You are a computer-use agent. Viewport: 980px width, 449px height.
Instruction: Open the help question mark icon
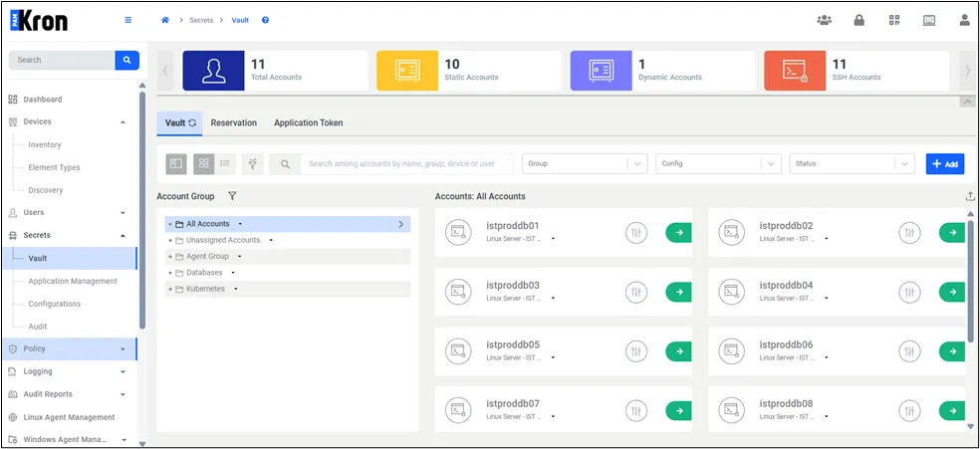pyautogui.click(x=265, y=20)
